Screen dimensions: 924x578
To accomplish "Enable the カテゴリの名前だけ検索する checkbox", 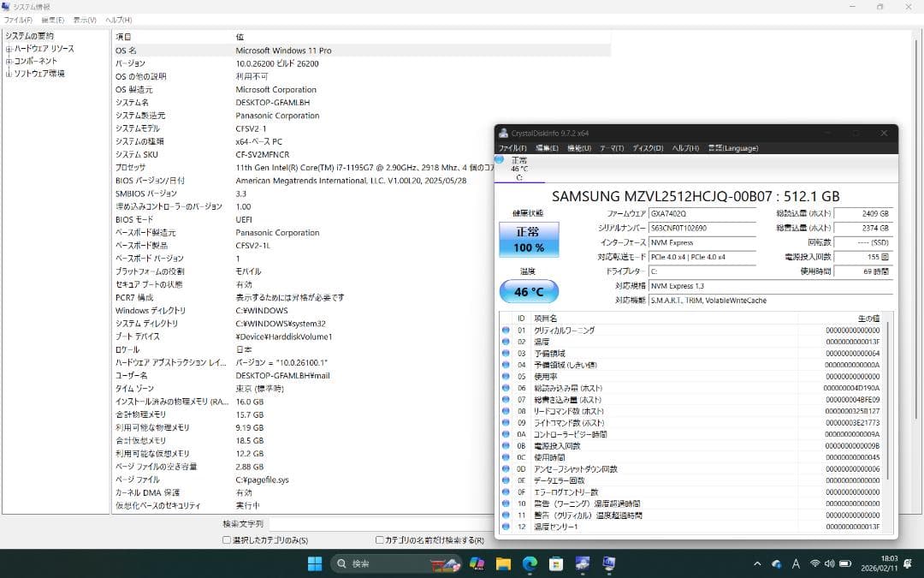I will tap(380, 540).
